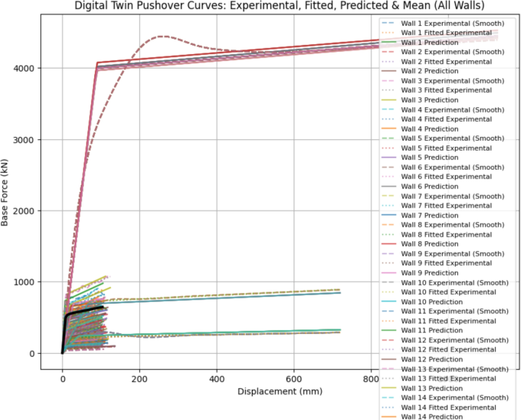Select legend entry 'Wall 1 Prediction'
Image resolution: width=521 pixels, height=420 pixels.
(420, 43)
